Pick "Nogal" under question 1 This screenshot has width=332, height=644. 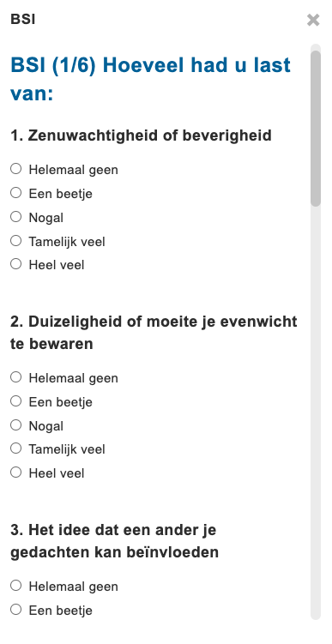(16, 216)
